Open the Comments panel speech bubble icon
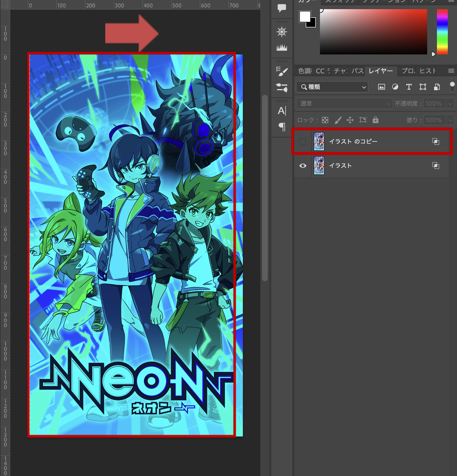 [x=282, y=8]
